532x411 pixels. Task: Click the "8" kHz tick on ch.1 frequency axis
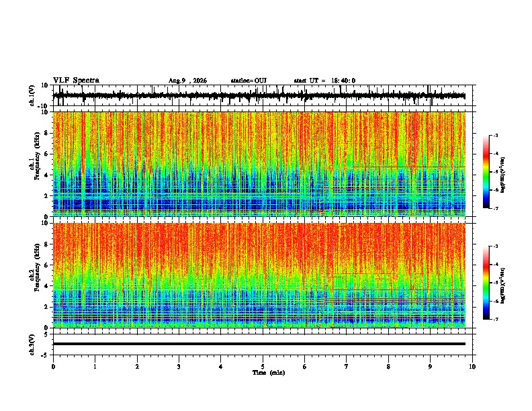[46, 133]
